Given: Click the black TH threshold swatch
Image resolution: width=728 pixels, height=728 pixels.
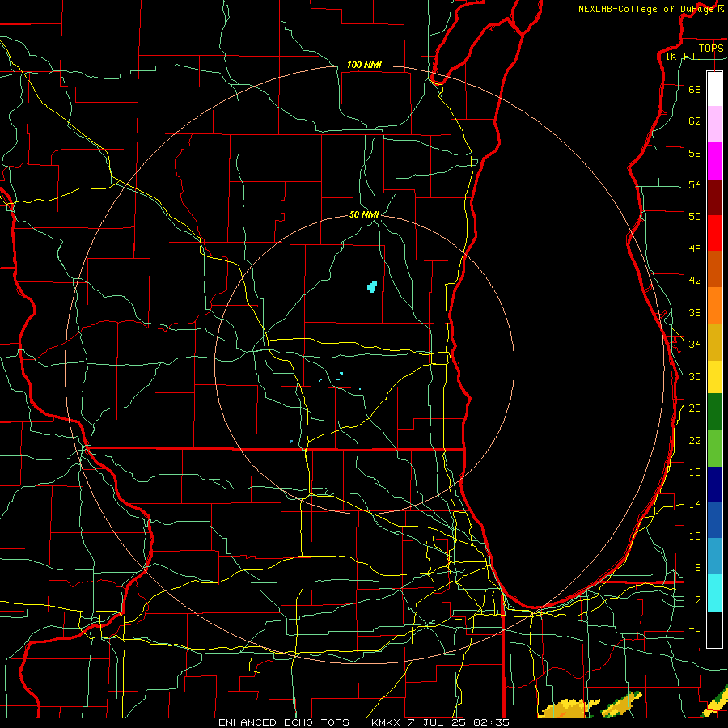Looking at the screenshot, I should tap(714, 629).
